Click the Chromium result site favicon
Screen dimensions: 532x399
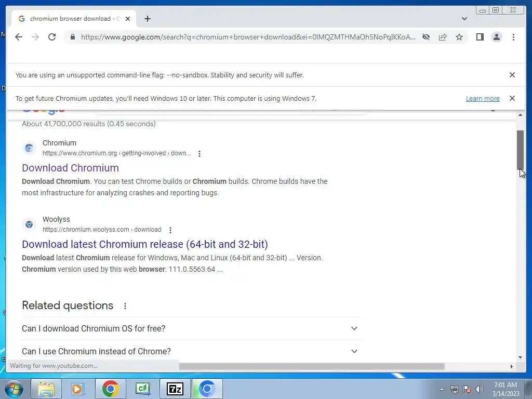29,148
